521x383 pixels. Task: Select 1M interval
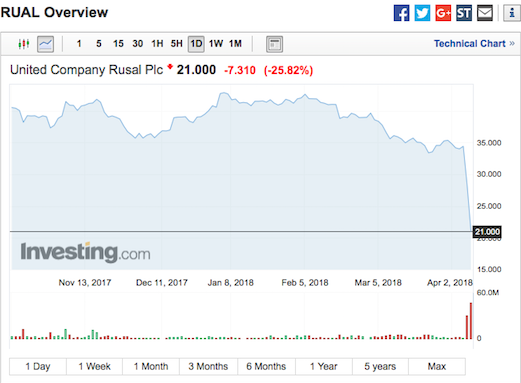235,44
